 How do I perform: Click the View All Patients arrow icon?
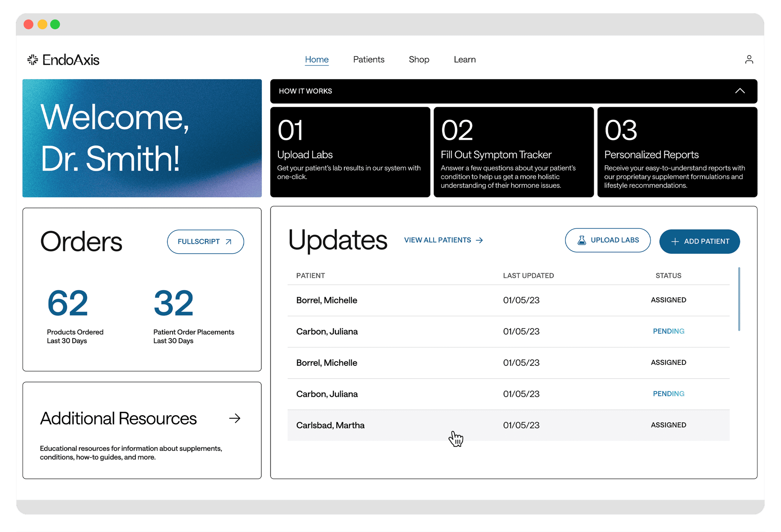tap(480, 240)
